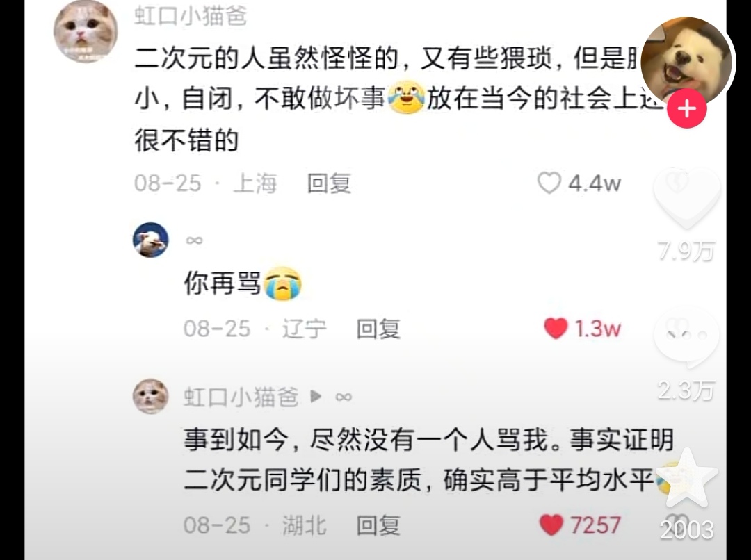
Task: Reply to the 辽宁 comment via 回复
Action: (x=378, y=329)
